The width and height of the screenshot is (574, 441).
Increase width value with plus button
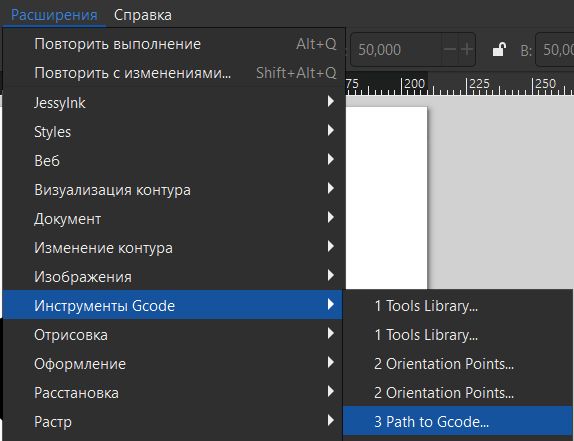click(x=466, y=49)
